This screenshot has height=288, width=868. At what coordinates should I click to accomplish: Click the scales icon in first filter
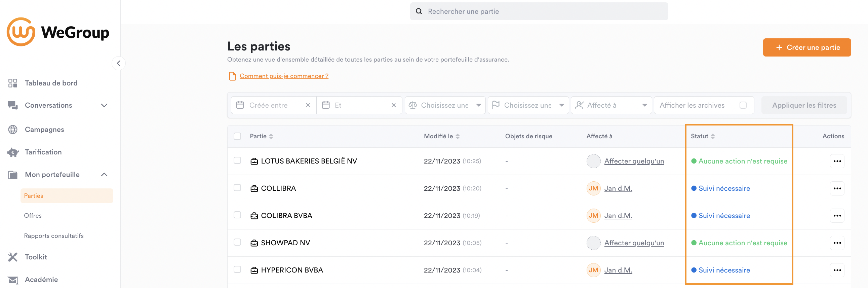413,105
